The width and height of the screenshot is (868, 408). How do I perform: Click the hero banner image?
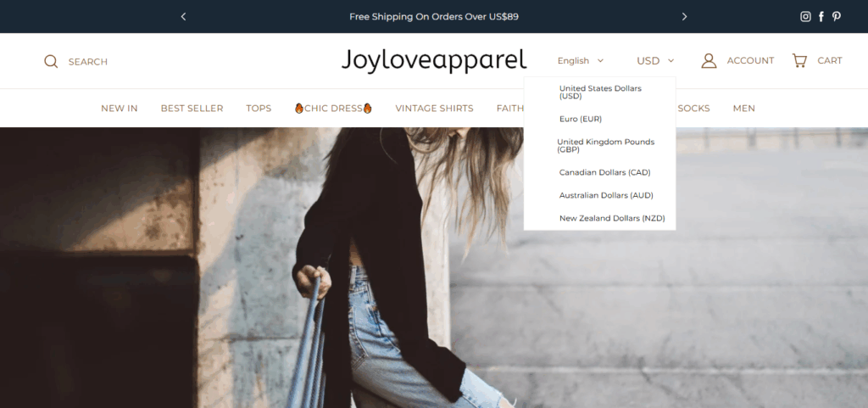(x=254, y=280)
